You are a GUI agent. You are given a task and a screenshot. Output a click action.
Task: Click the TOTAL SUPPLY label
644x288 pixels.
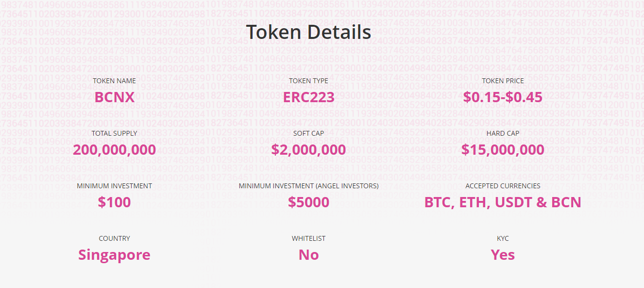coord(114,133)
